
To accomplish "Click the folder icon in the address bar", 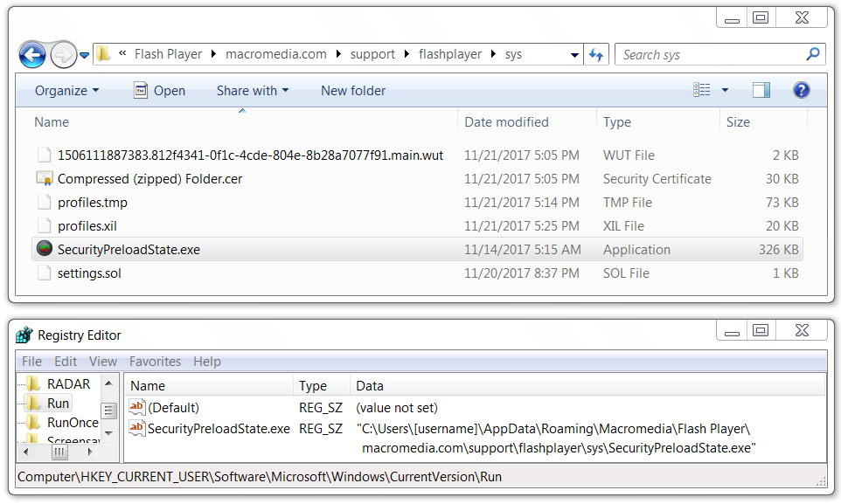I will [103, 53].
